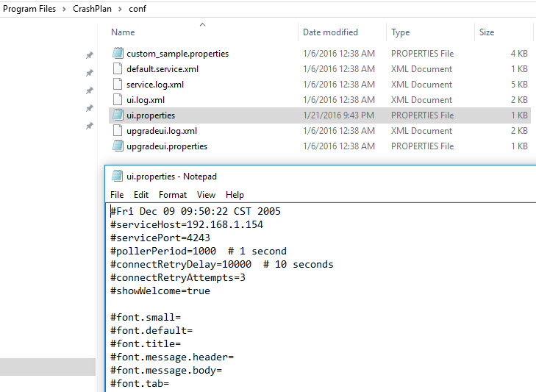
Task: Click the pin icon beside ui.properties row
Action: [90, 108]
